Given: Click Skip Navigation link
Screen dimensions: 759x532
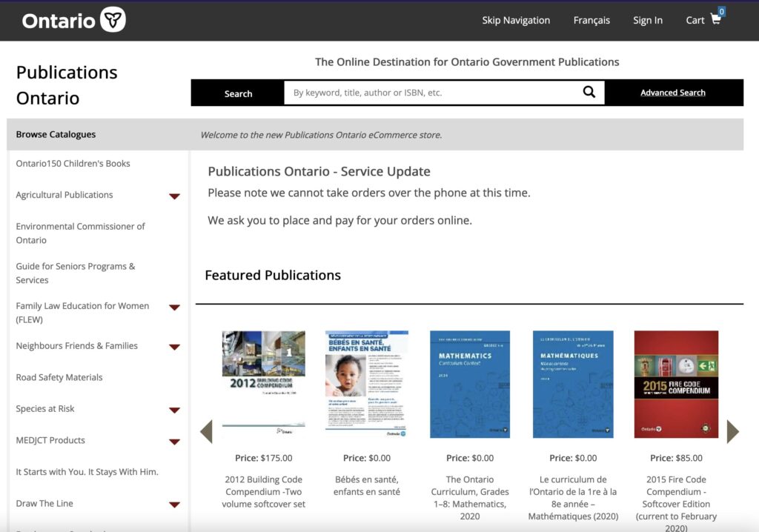Looking at the screenshot, I should pyautogui.click(x=516, y=20).
